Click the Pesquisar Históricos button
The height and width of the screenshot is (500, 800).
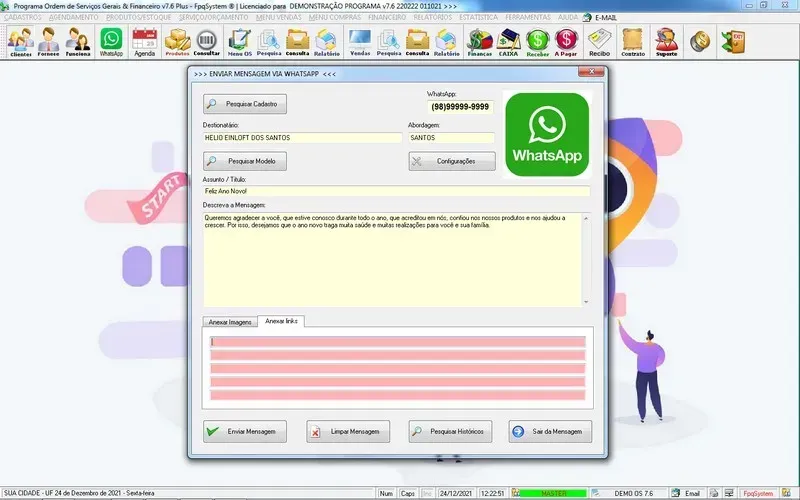(450, 432)
